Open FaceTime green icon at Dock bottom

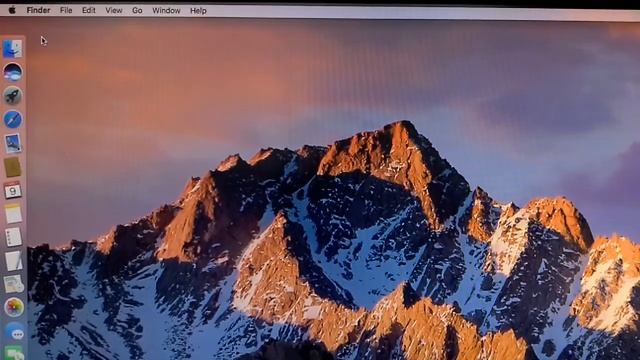tap(15, 353)
